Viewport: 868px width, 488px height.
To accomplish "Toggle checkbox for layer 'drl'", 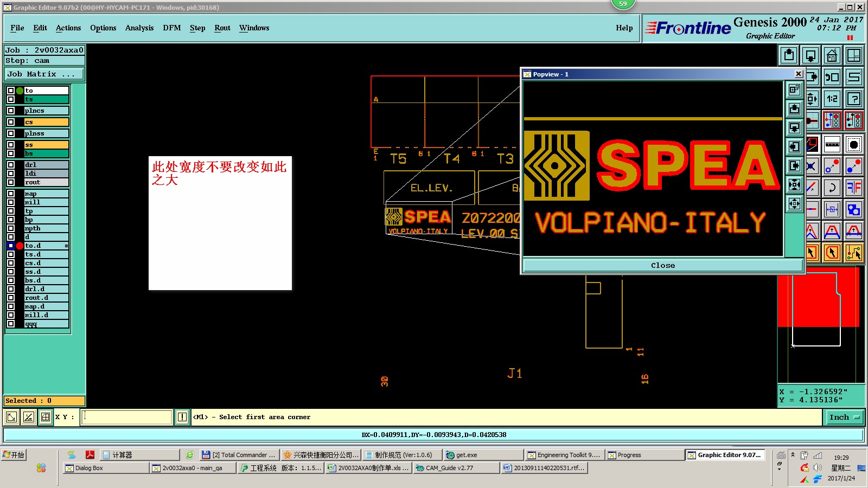I will pyautogui.click(x=11, y=165).
